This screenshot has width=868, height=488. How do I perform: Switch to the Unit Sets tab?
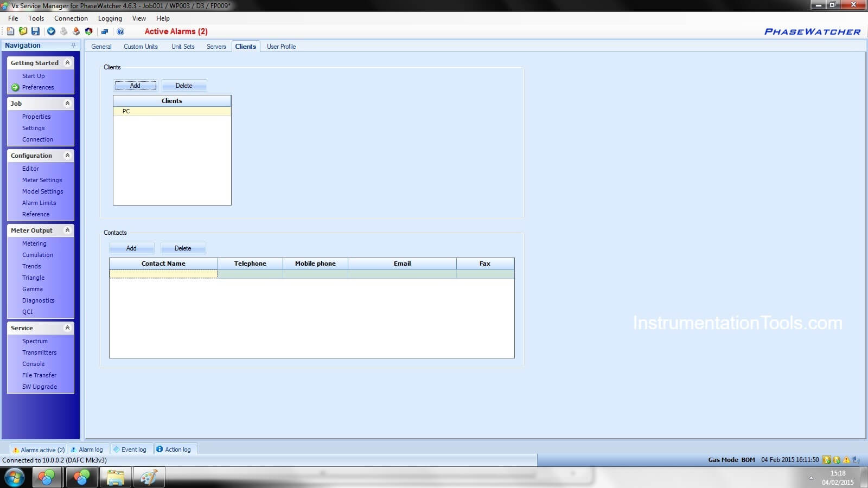183,47
